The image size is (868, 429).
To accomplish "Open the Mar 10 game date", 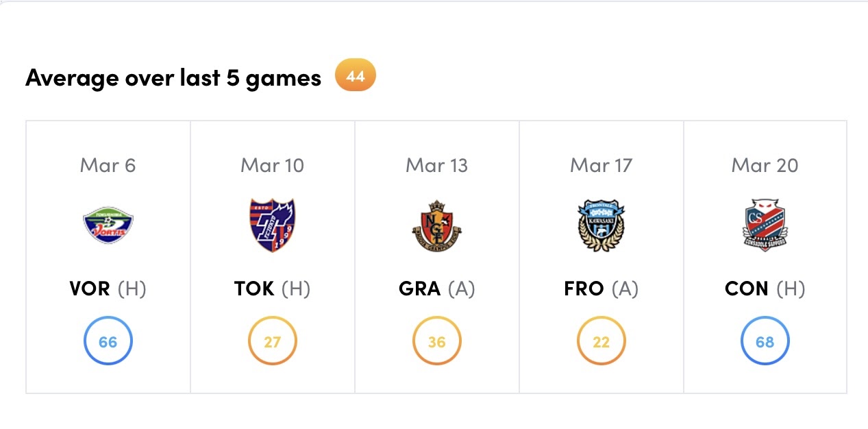I will tap(272, 165).
